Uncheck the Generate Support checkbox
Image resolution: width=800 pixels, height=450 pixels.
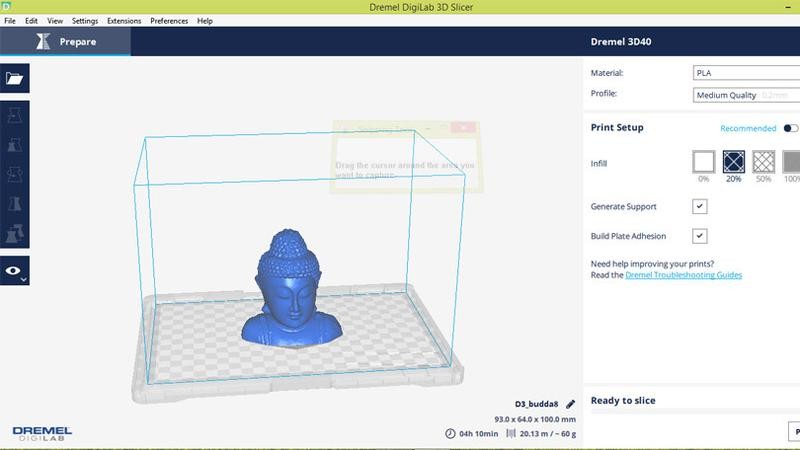[700, 206]
